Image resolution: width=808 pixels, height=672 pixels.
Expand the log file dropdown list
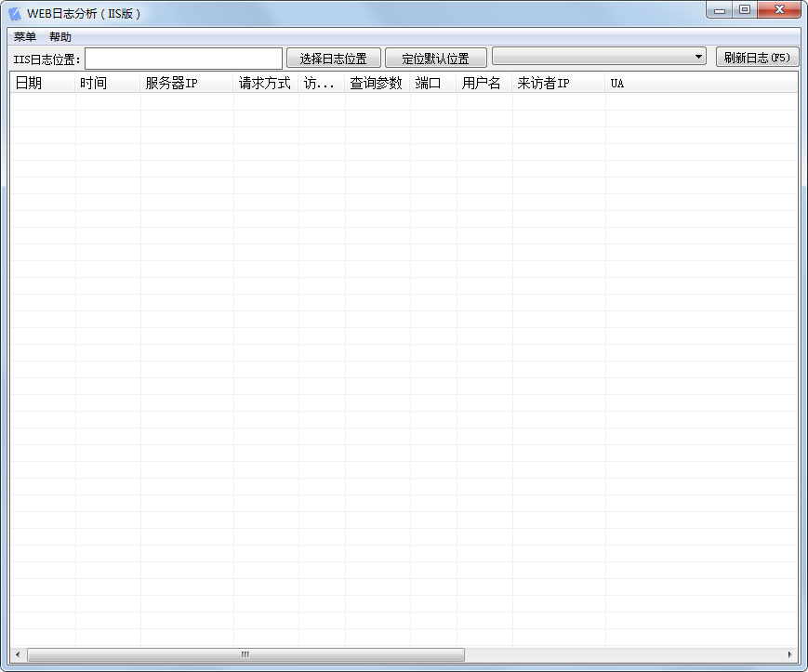pyautogui.click(x=698, y=58)
